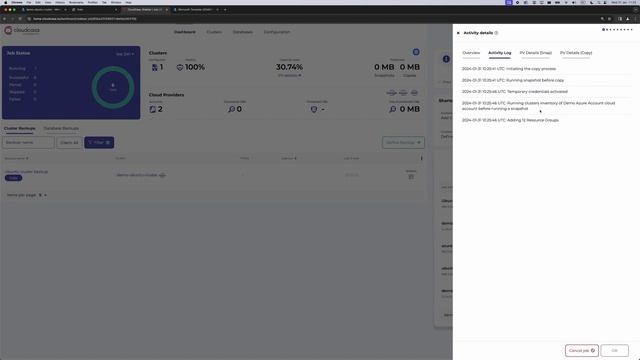Switch to the Cluster Backups tab

click(20, 128)
